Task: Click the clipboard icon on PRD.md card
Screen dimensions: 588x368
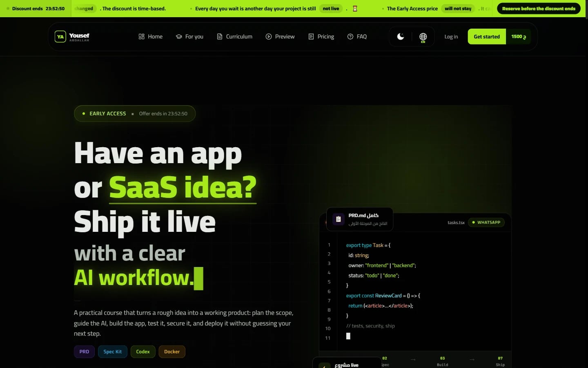Action: pos(338,219)
